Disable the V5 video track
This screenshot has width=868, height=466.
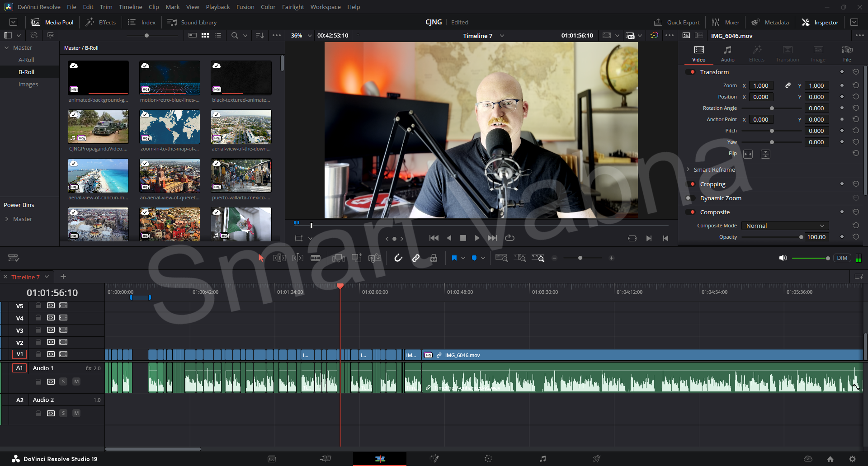pos(63,306)
